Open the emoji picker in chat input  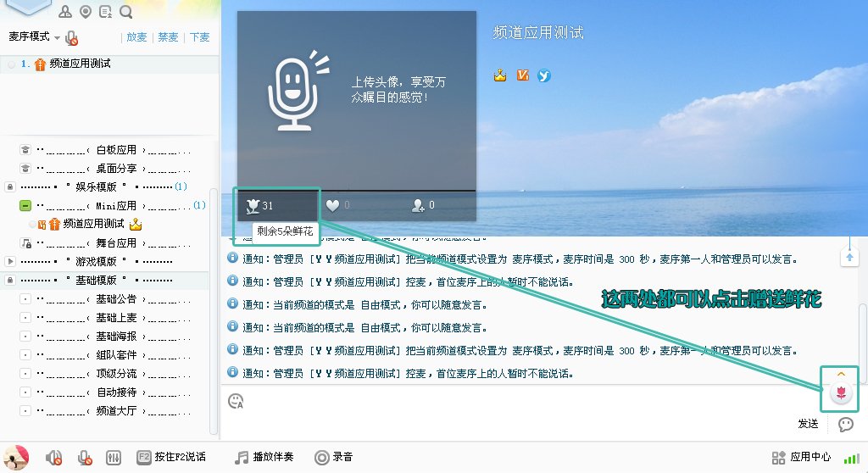coord(236,401)
